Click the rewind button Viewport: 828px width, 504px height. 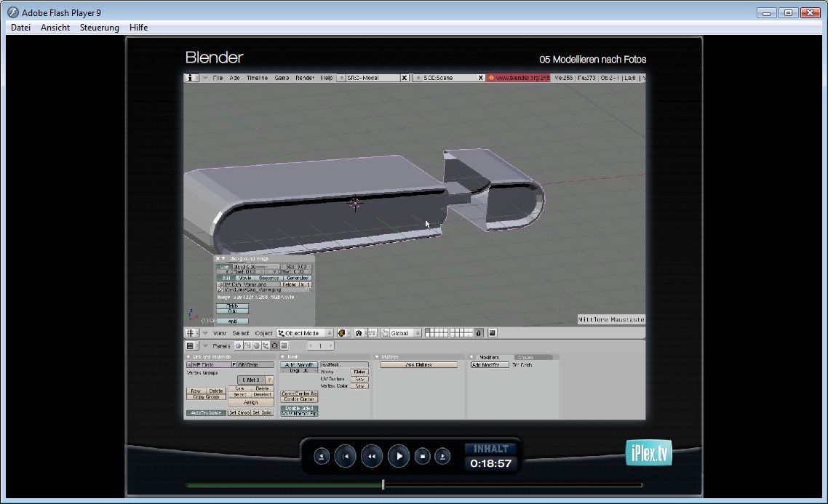(371, 456)
